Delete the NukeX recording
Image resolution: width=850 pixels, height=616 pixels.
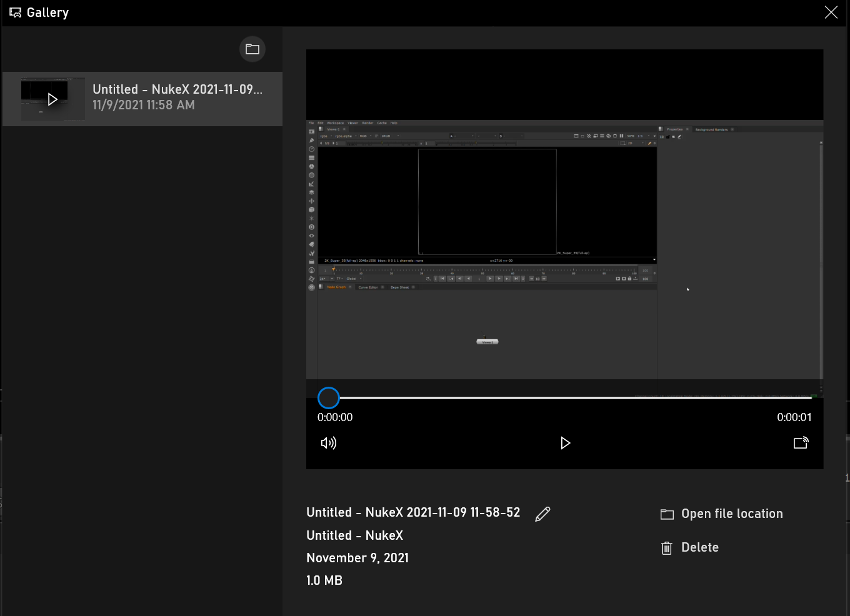click(690, 548)
